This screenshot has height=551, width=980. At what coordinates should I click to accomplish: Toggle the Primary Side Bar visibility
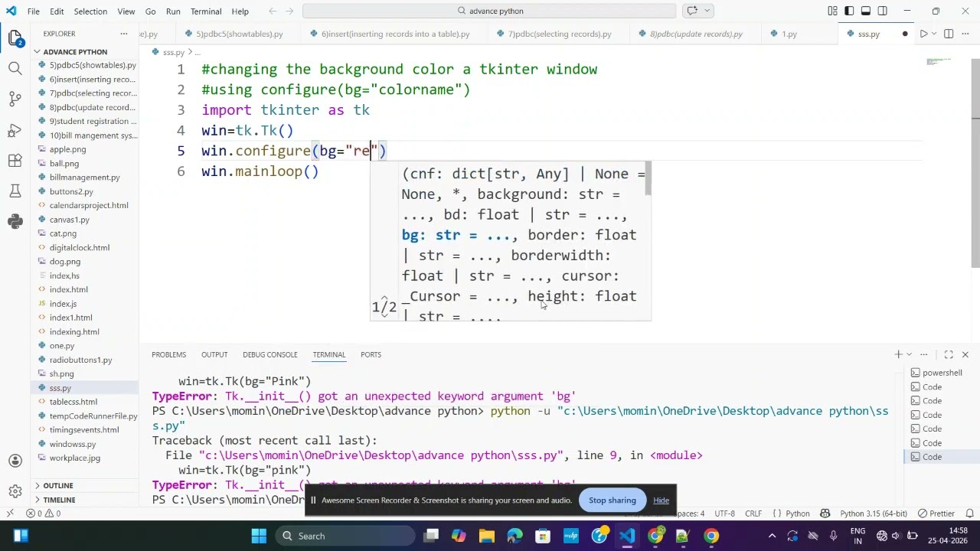tap(849, 11)
